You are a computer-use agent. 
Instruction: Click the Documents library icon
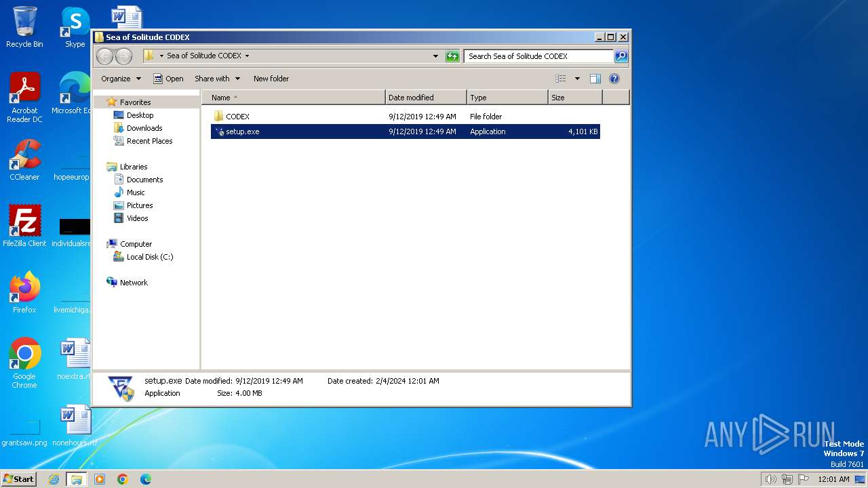(x=119, y=180)
